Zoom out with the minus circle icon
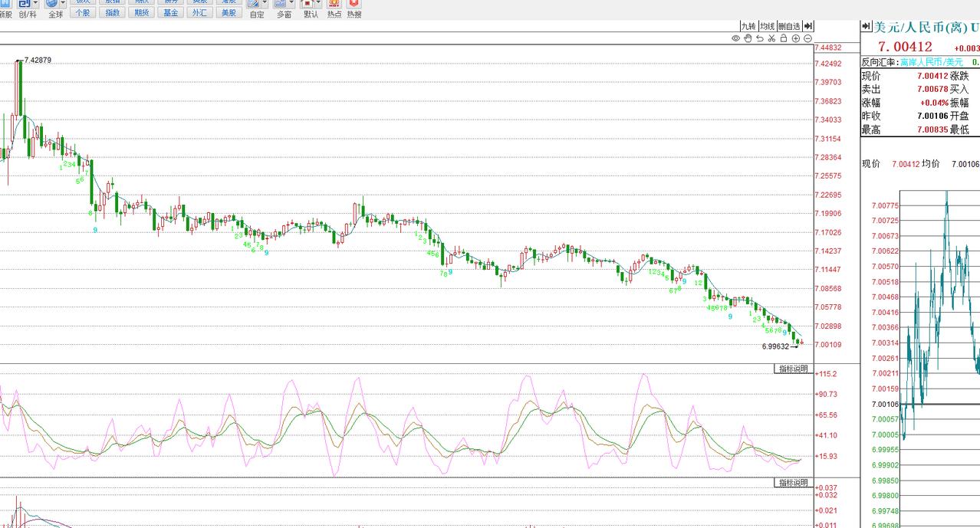Screen dimensions: 980x528 tap(807, 38)
